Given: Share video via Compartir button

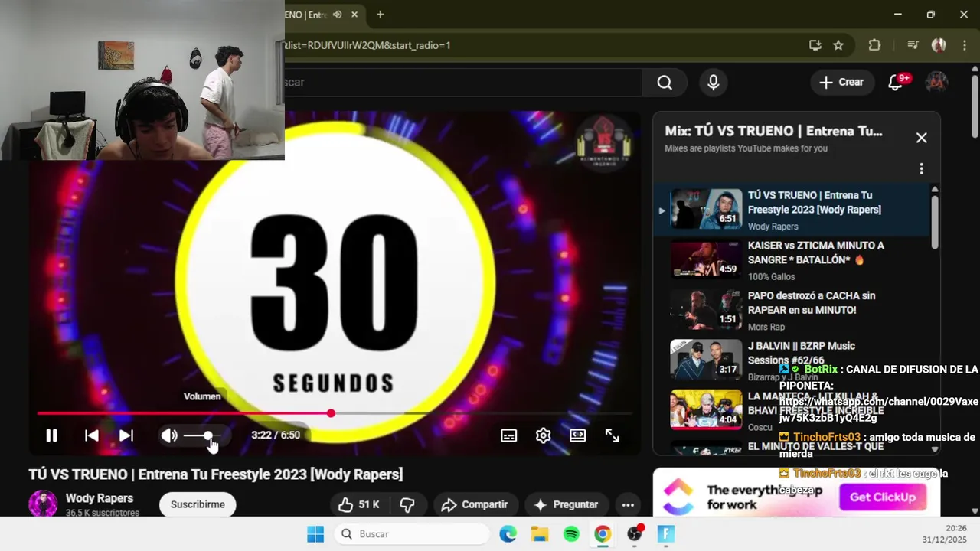Looking at the screenshot, I should point(475,504).
